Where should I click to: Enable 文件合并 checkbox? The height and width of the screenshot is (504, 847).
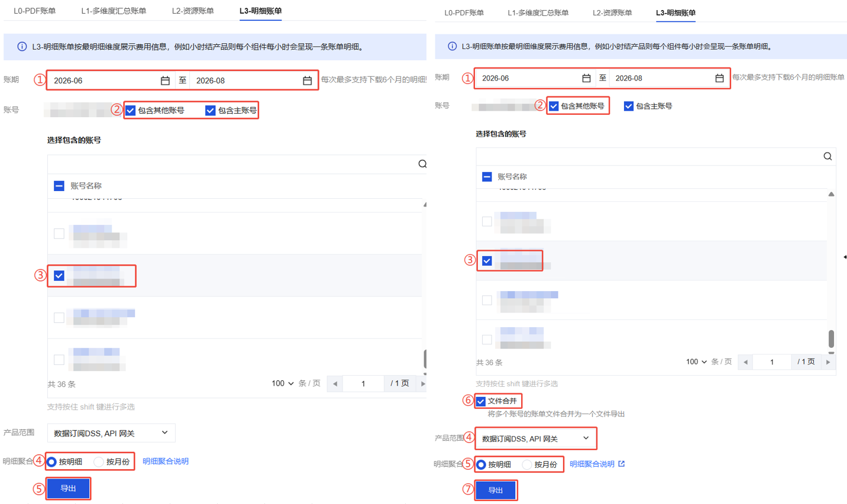click(x=481, y=401)
